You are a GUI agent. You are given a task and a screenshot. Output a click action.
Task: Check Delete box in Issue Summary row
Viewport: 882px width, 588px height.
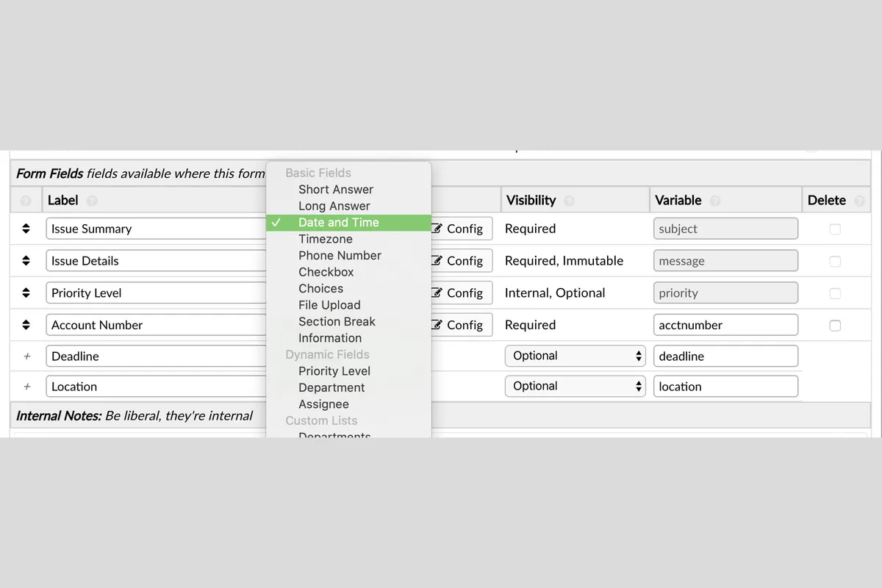point(835,229)
